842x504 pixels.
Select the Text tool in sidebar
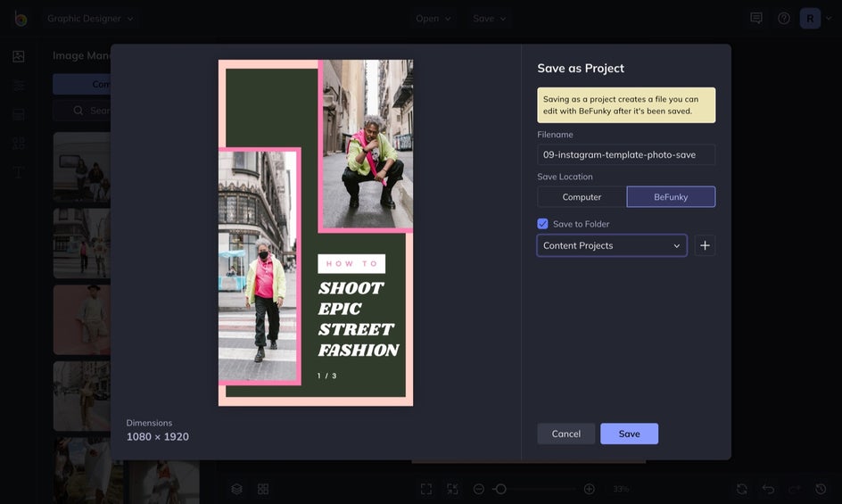click(19, 172)
